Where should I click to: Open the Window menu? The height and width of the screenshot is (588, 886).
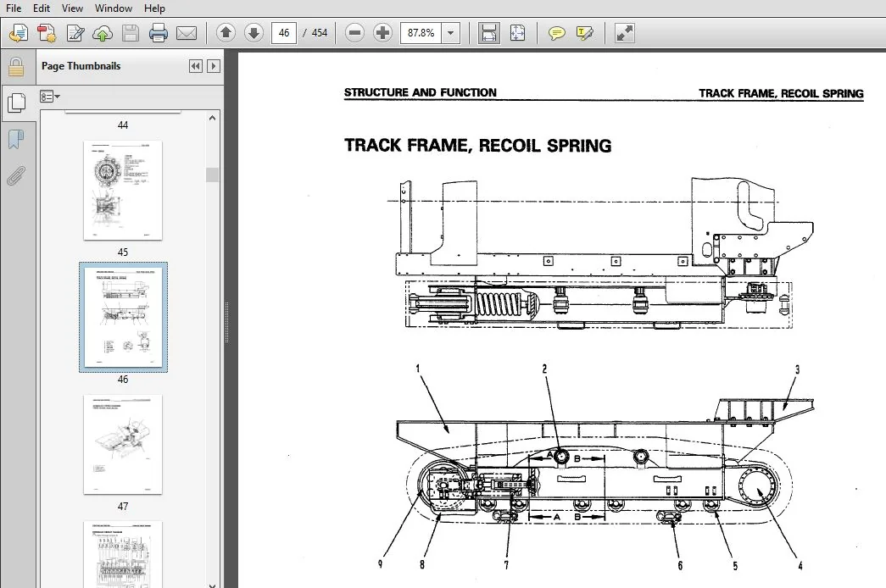[113, 8]
